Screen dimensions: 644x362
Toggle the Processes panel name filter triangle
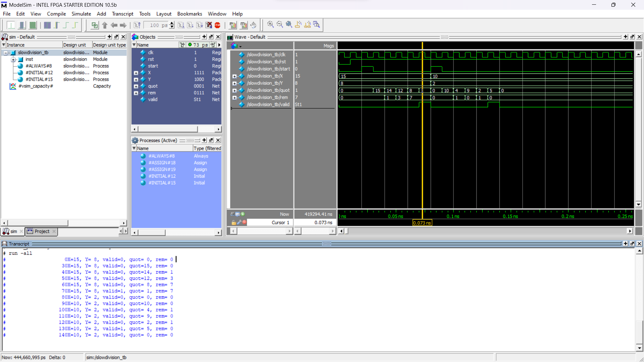pos(134,148)
